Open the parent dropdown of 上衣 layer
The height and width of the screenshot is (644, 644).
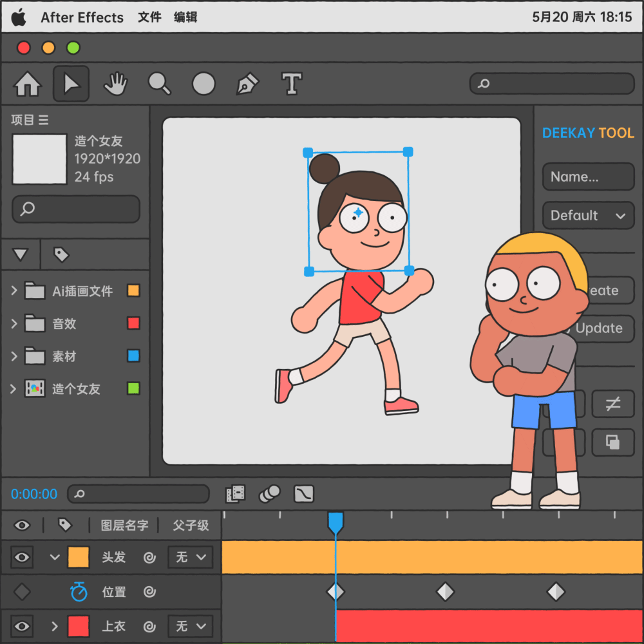(190, 627)
